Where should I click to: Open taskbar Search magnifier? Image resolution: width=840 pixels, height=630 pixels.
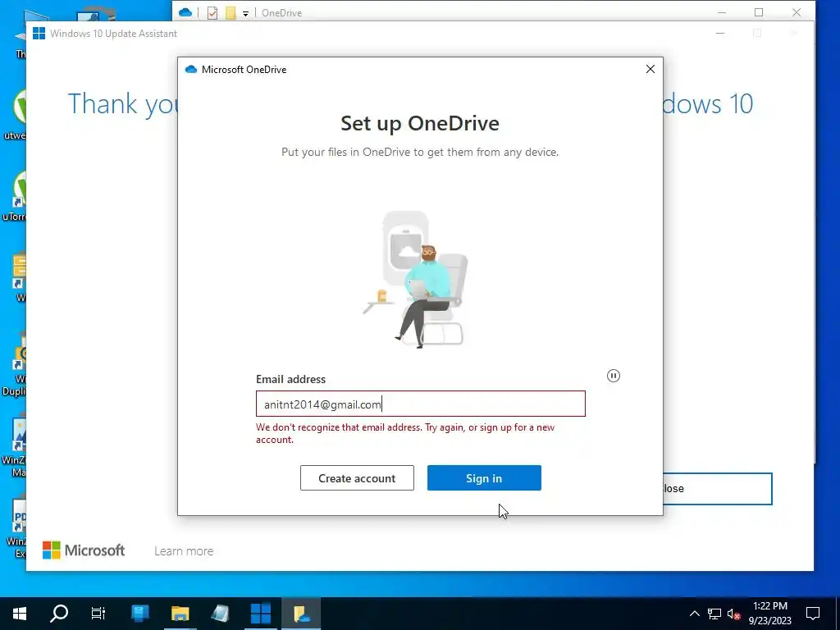click(x=59, y=614)
